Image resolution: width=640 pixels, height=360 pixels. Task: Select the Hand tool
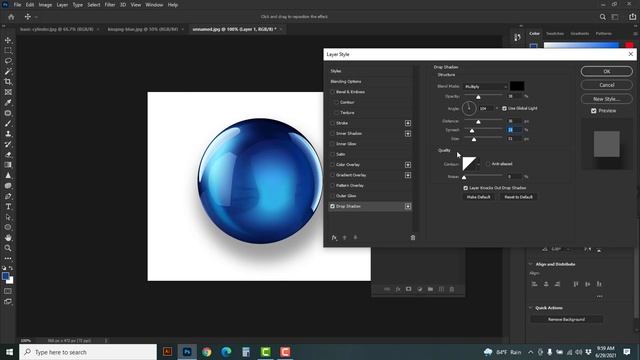coord(8,238)
